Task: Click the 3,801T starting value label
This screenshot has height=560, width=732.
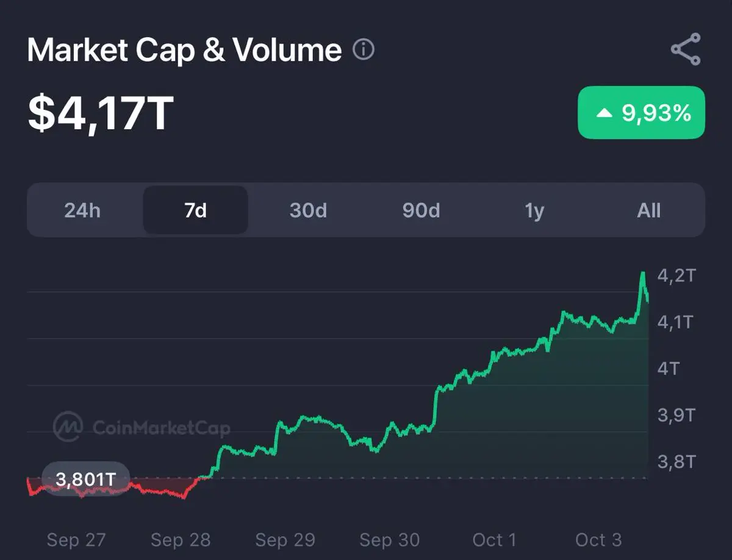Action: coord(85,479)
